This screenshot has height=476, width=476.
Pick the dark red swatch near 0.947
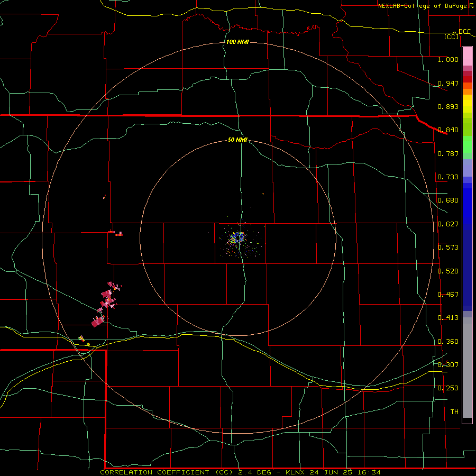click(x=467, y=79)
